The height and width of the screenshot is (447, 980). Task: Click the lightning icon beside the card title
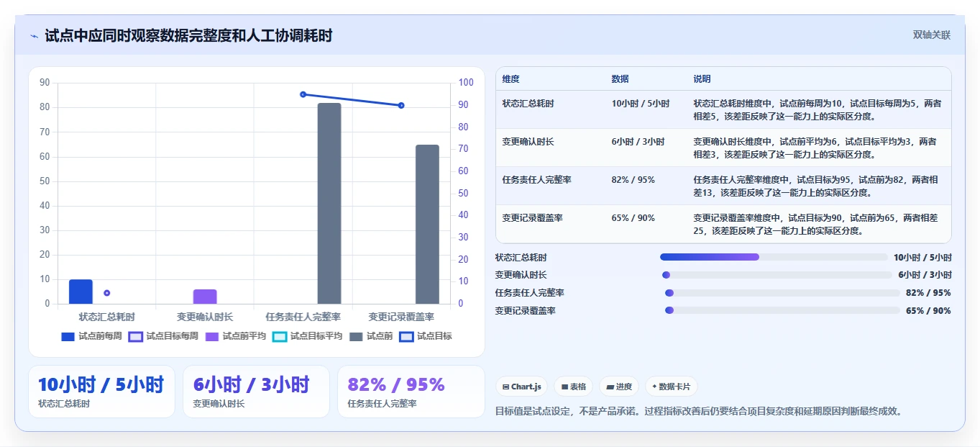pyautogui.click(x=35, y=36)
